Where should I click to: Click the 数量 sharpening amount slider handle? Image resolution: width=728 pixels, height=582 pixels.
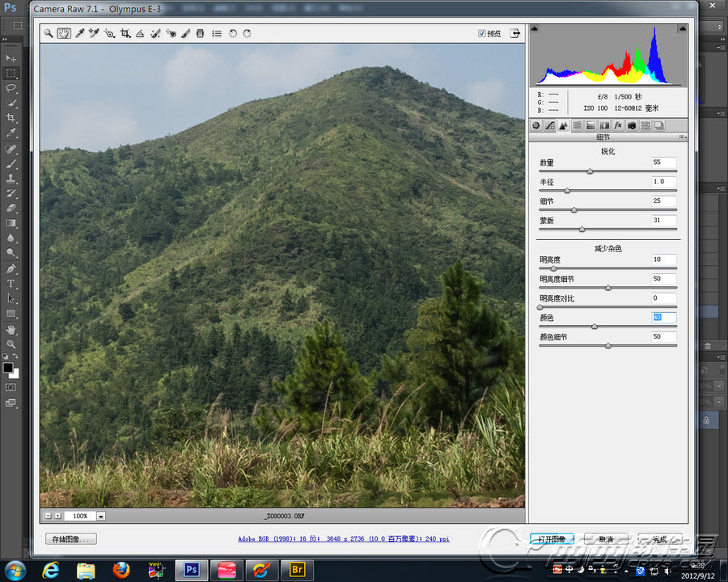tap(590, 171)
